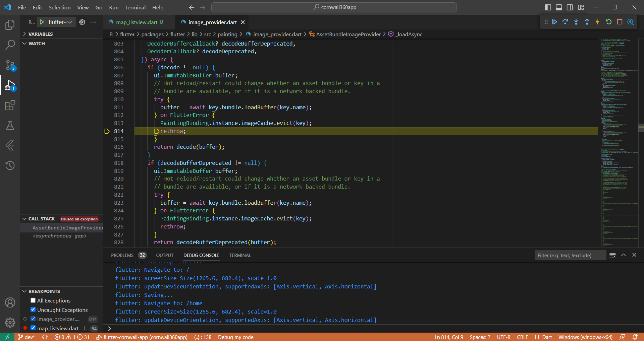Open the Source Control view

tap(10, 65)
